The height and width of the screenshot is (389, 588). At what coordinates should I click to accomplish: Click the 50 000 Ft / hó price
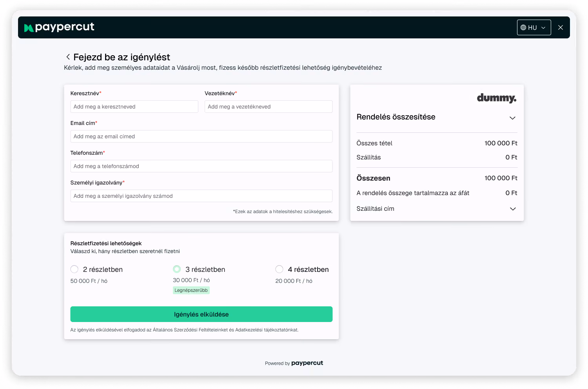[x=89, y=281]
